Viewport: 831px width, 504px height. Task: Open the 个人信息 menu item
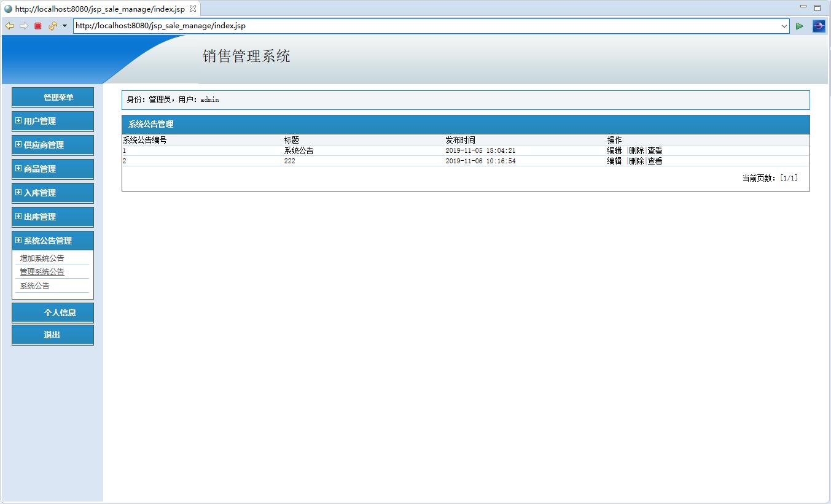click(x=52, y=312)
